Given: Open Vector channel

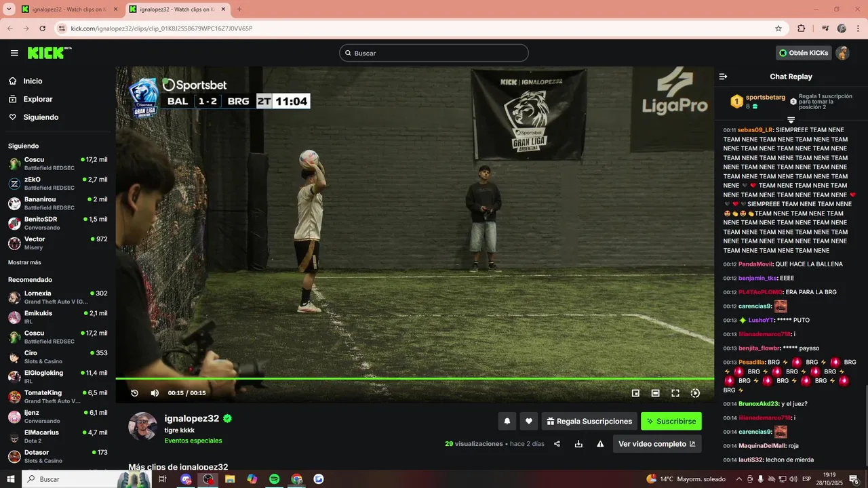Looking at the screenshot, I should click(x=58, y=243).
